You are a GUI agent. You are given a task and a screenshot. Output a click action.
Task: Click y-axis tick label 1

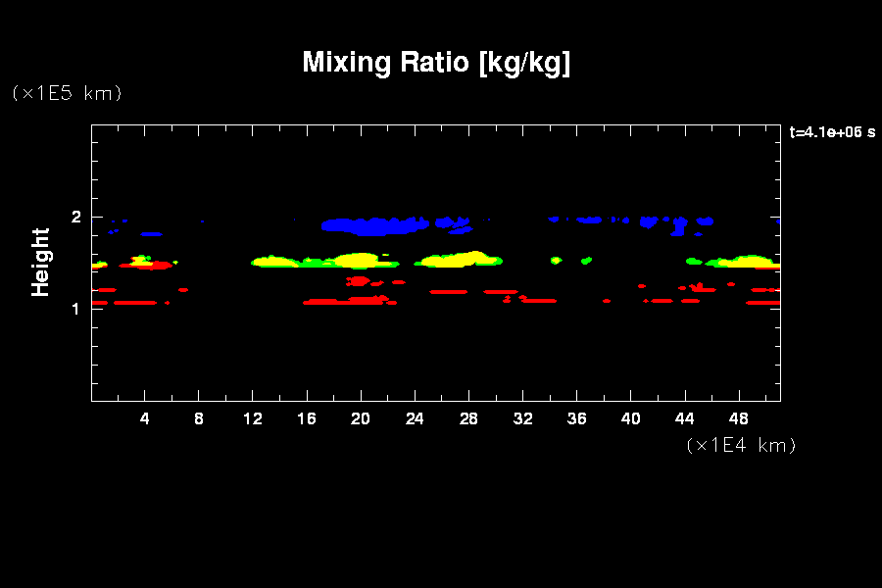coord(76,309)
